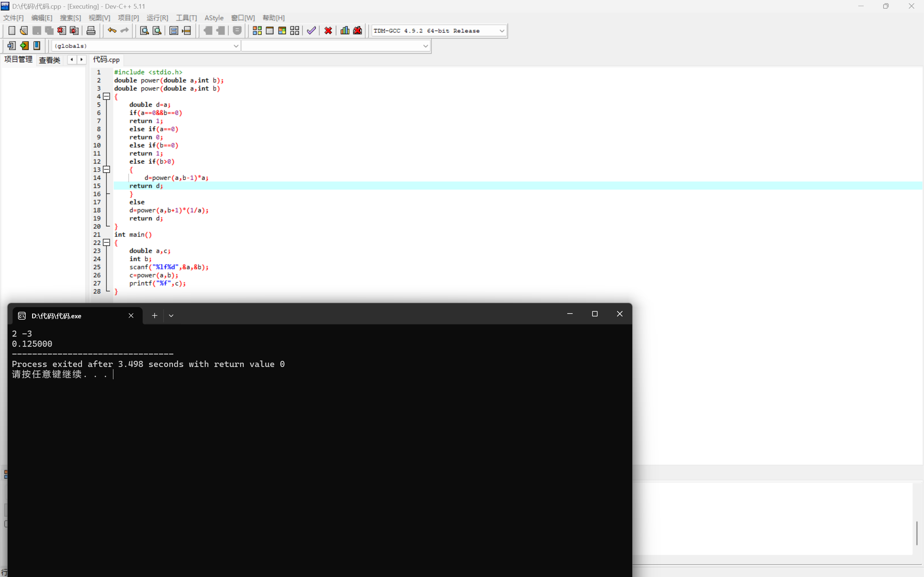924x577 pixels.
Task: Click the Print toolbar icon
Action: pos(91,31)
